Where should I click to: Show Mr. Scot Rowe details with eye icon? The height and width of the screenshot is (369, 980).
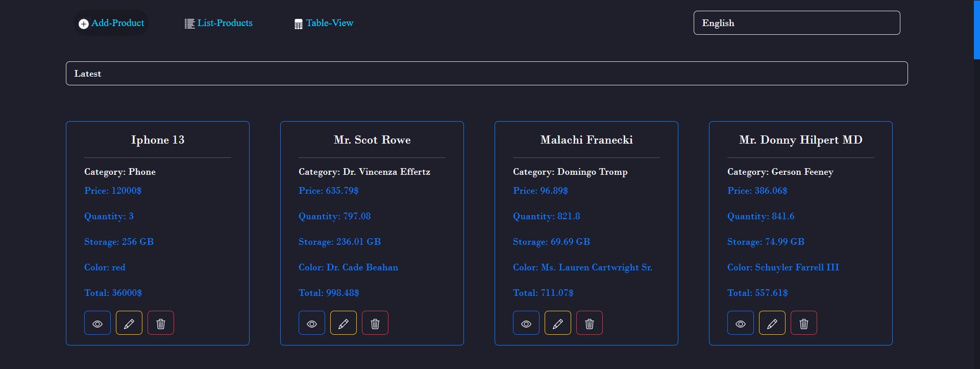click(x=312, y=323)
